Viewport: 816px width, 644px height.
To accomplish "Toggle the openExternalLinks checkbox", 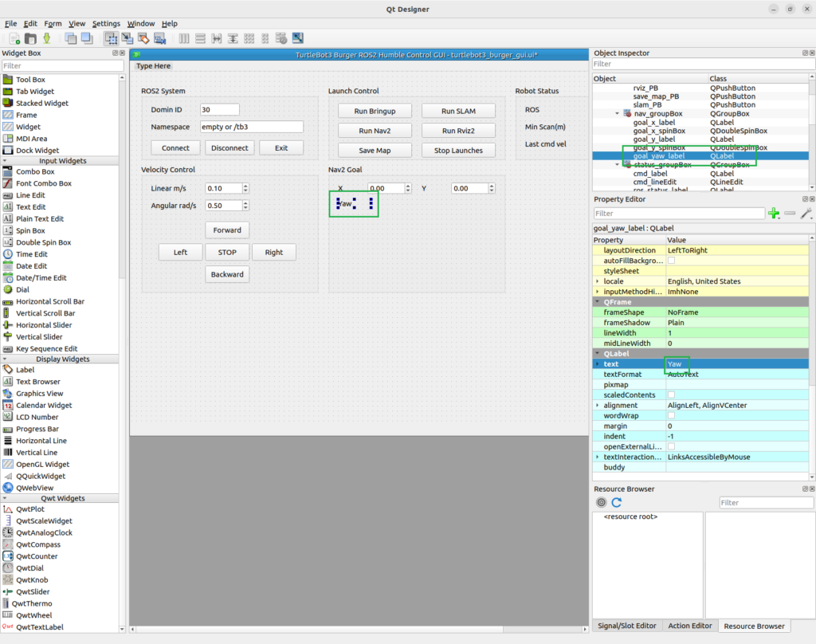I will [671, 446].
